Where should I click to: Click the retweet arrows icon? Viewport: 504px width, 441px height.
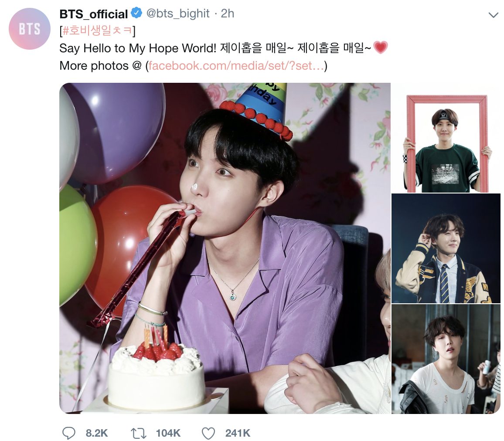(139, 433)
